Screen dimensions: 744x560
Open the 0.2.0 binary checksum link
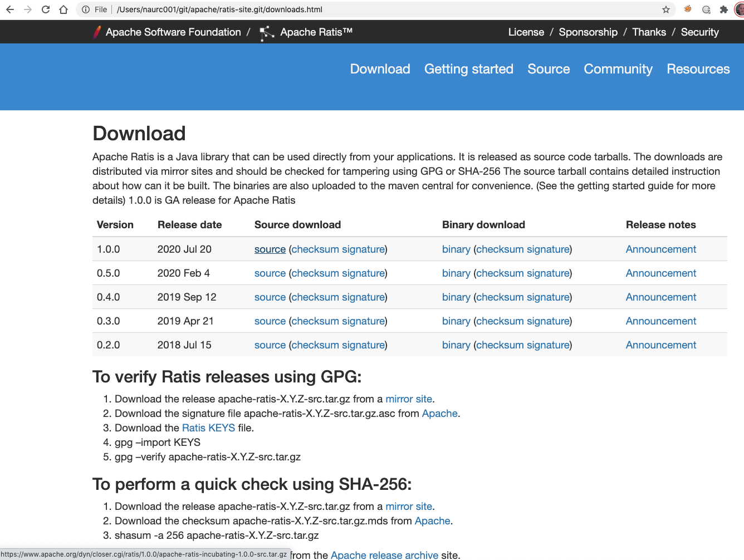(500, 345)
